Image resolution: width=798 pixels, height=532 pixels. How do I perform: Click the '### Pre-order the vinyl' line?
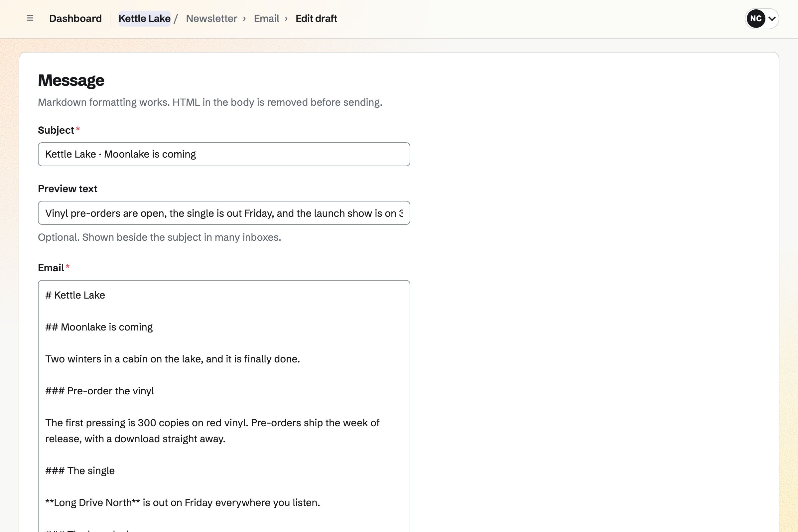point(100,391)
